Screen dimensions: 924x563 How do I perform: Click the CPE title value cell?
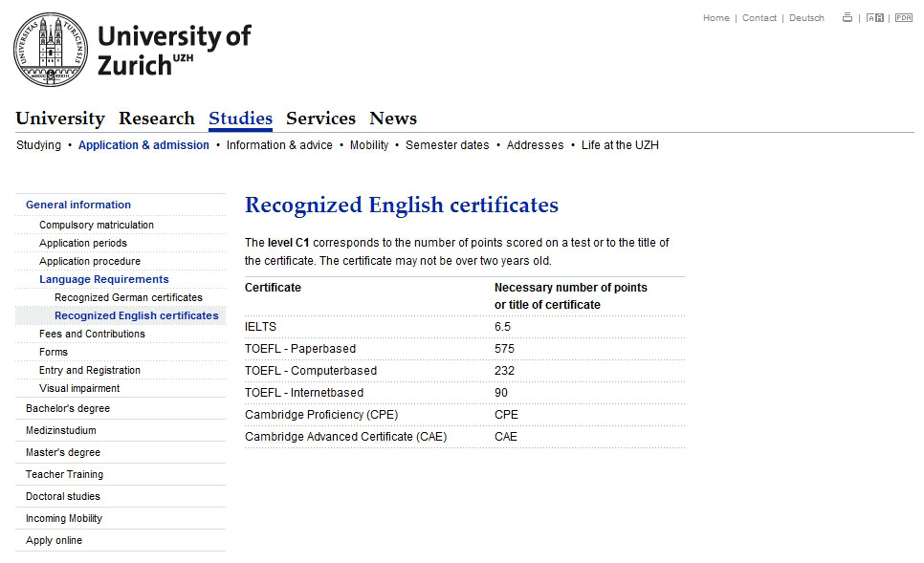(506, 415)
